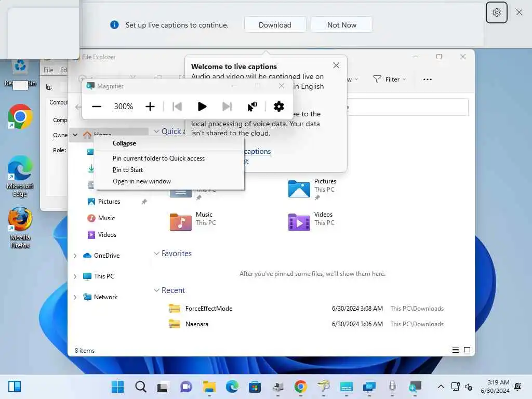Open File Explorer taskbar icon
The height and width of the screenshot is (399, 532).
(x=209, y=387)
